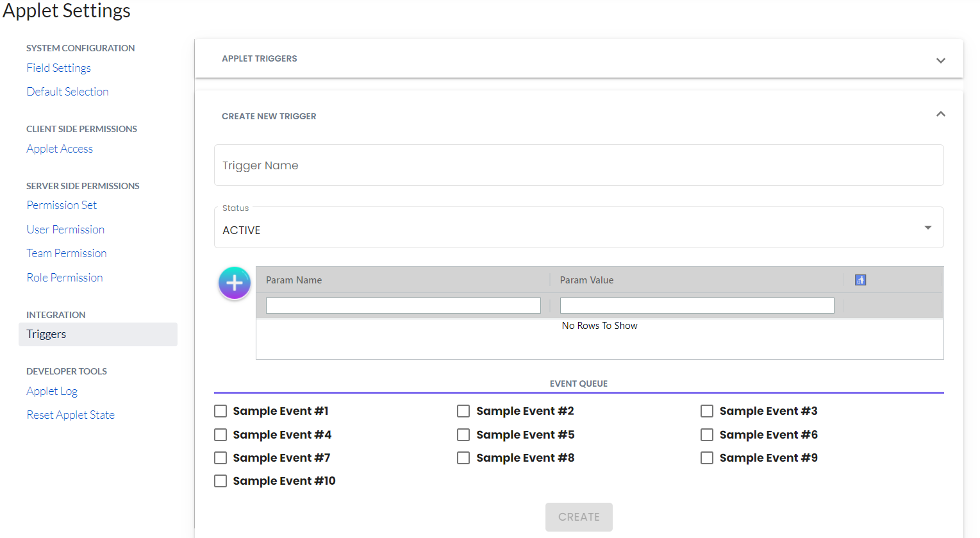
Task: Go to the Applet Access page
Action: tap(60, 149)
